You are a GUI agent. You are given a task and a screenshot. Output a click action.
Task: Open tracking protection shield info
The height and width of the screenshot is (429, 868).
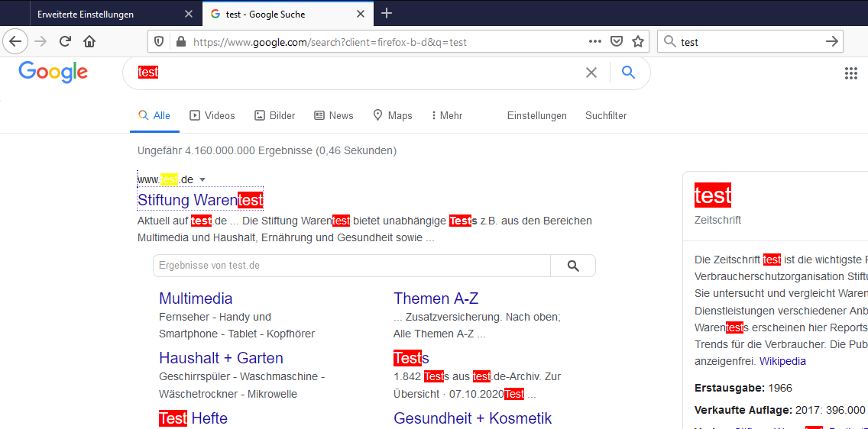pos(159,42)
